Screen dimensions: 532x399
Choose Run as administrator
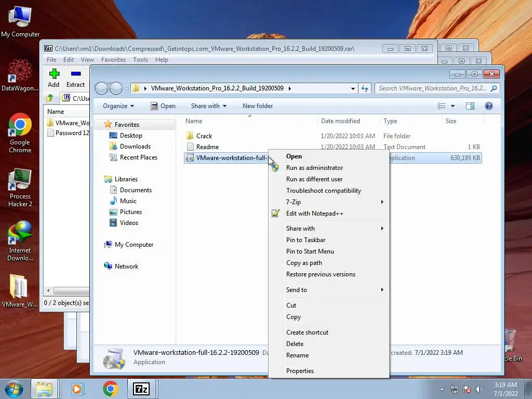point(314,168)
